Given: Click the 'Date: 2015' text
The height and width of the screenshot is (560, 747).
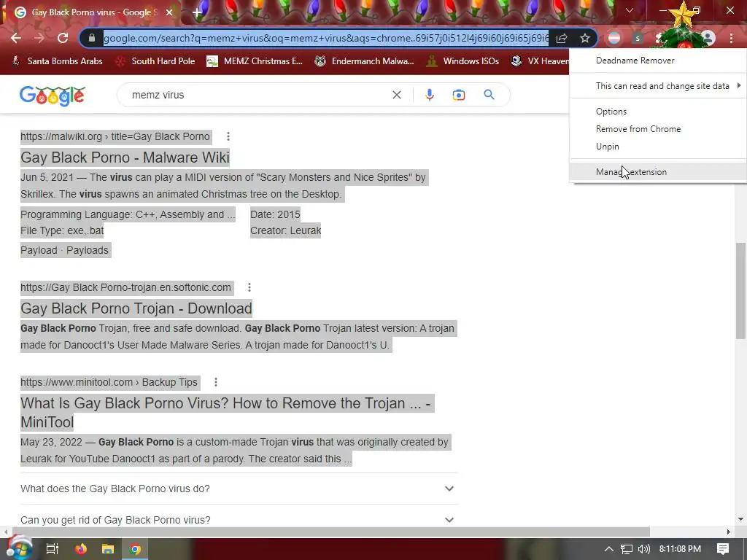Looking at the screenshot, I should (x=275, y=215).
